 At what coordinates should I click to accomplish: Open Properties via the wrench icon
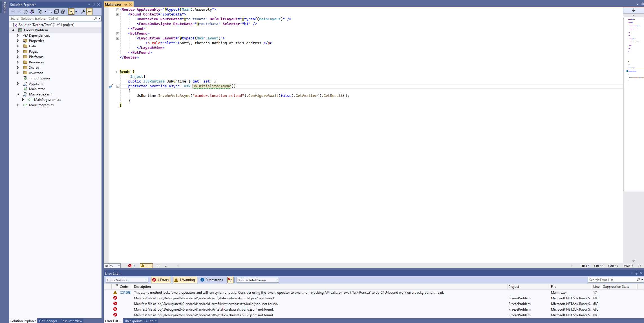[x=83, y=12]
